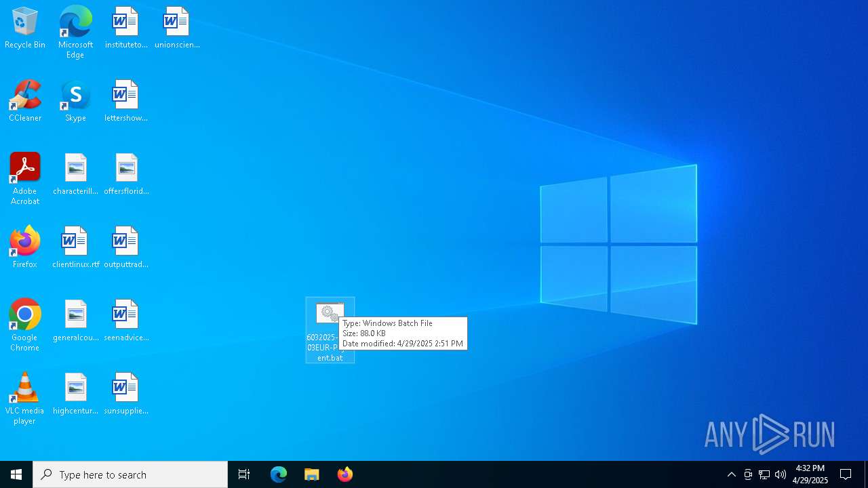Select the clientlinux.rtf document
The image size is (868, 488).
75,247
